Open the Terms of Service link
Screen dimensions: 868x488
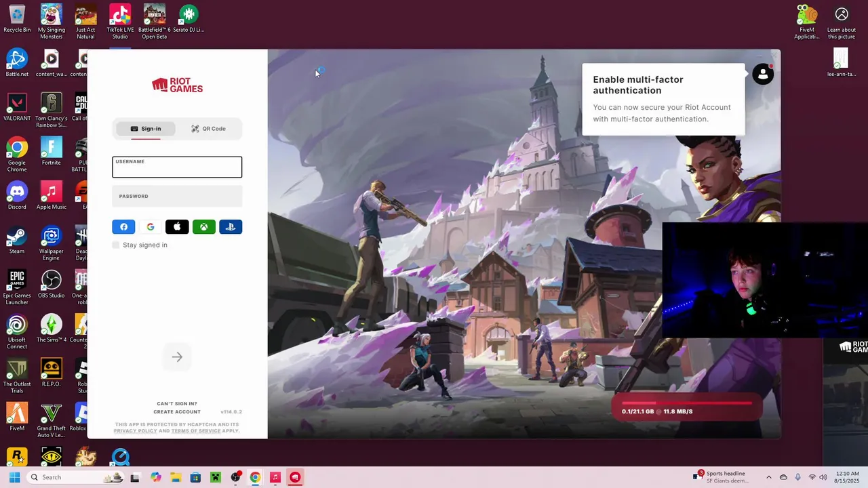coord(196,430)
